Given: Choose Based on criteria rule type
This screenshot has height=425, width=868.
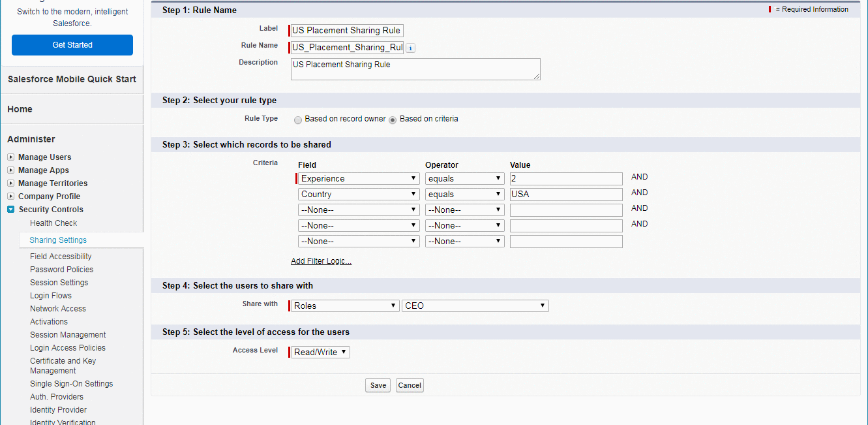Looking at the screenshot, I should click(393, 120).
